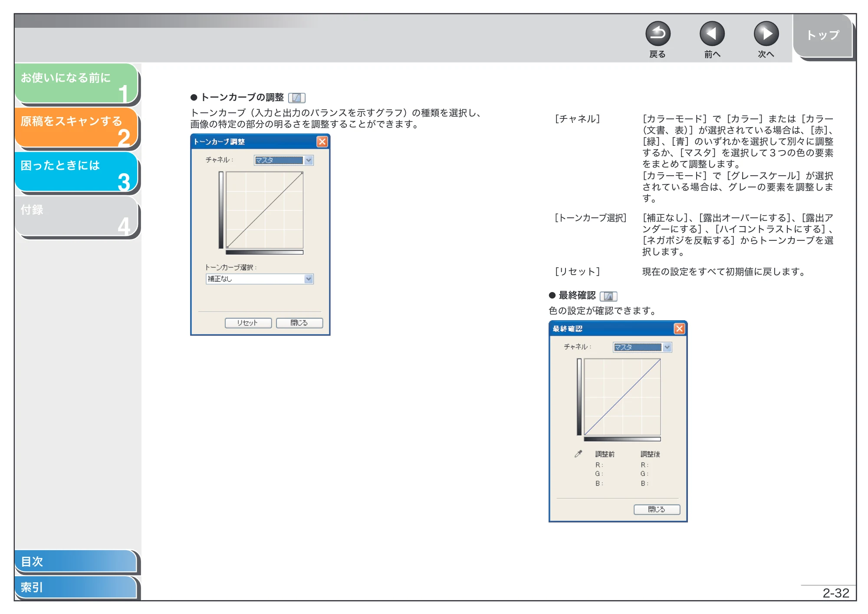
Task: Open the トーンカーブ選択 dropdown showing 補正なし
Action: pos(260,279)
